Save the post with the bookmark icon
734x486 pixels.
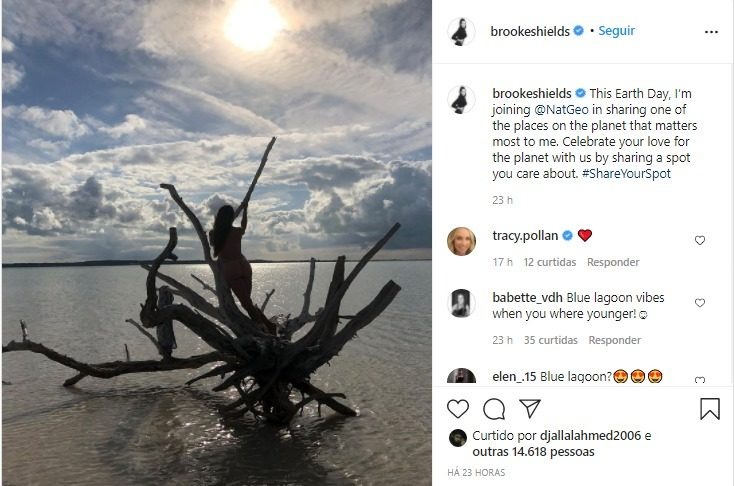[709, 409]
